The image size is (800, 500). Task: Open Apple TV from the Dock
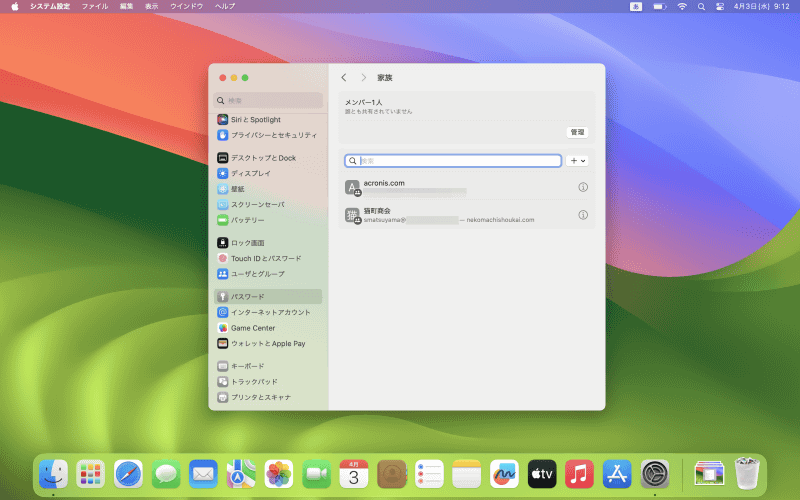pos(542,474)
